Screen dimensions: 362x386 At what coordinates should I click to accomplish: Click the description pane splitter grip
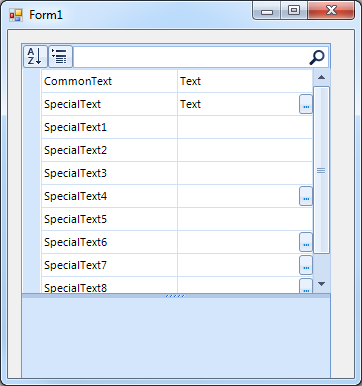point(175,296)
